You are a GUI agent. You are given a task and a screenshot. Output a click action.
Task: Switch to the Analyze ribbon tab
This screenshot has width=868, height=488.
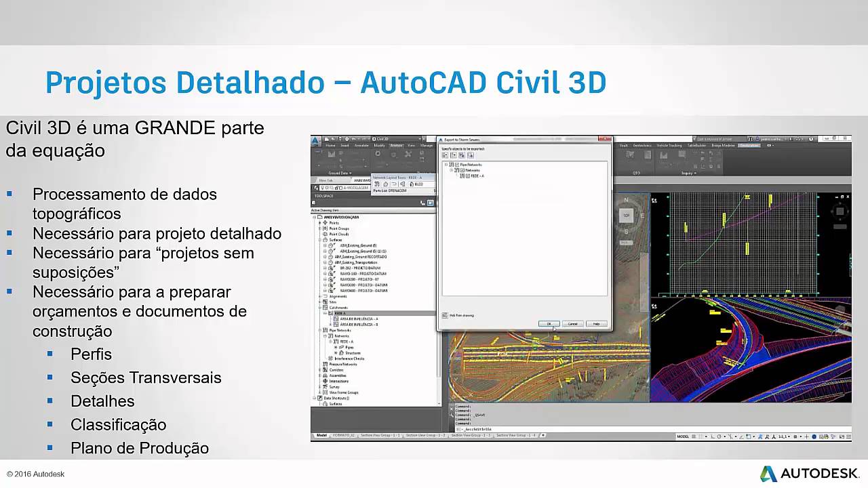click(x=396, y=145)
